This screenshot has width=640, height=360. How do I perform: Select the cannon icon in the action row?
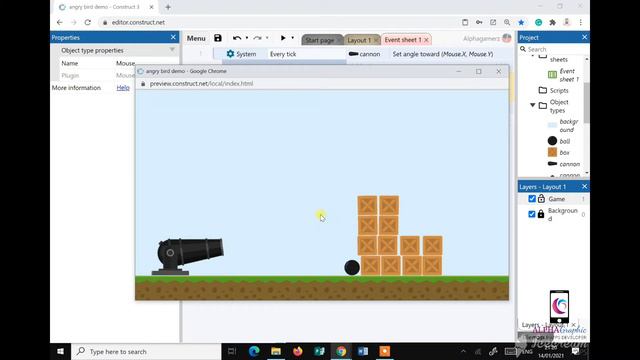[x=353, y=54]
